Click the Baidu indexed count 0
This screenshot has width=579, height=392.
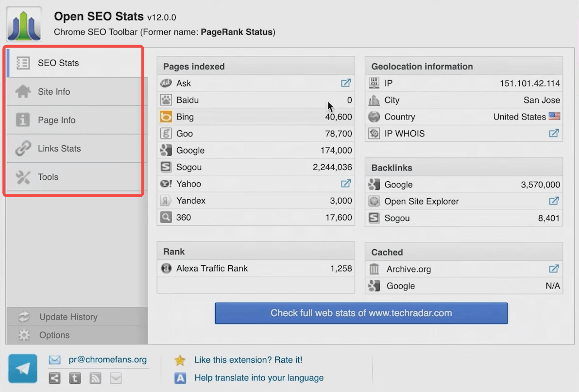349,100
